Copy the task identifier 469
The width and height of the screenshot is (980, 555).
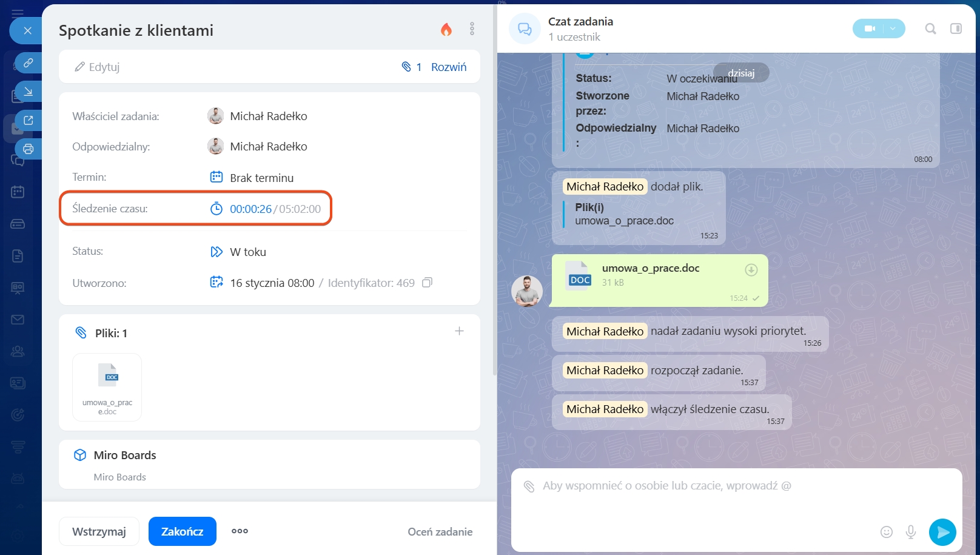(427, 283)
